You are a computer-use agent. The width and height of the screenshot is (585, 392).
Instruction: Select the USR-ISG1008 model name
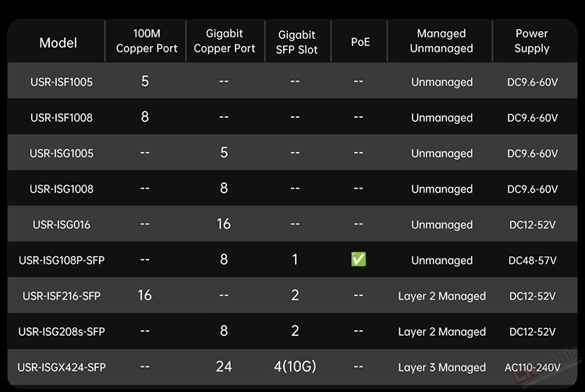pos(62,189)
